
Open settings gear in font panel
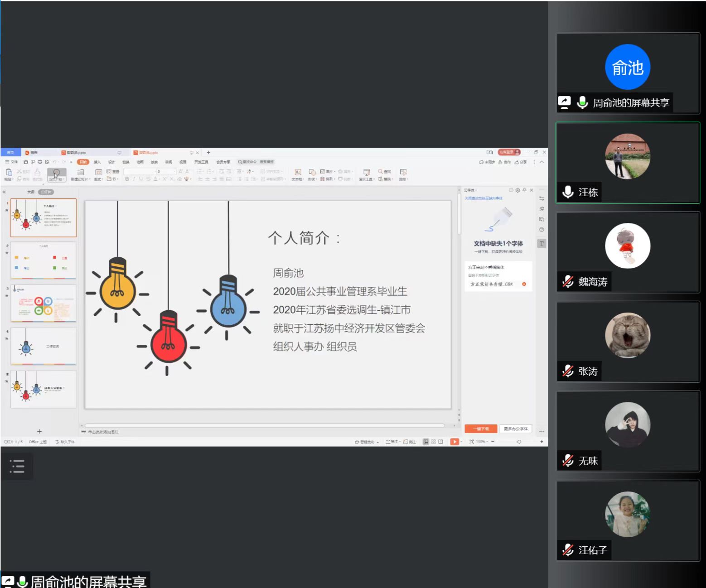[x=517, y=190]
